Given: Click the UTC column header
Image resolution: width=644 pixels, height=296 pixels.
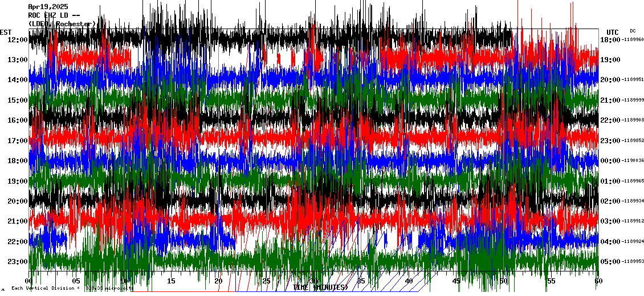Looking at the screenshot, I should tap(613, 33).
